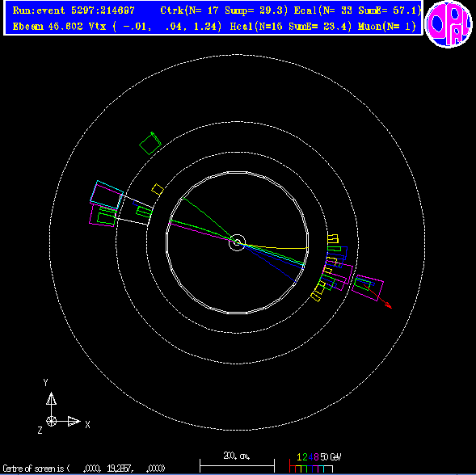
Task: Click the OPAL logo in the corner
Action: click(449, 24)
